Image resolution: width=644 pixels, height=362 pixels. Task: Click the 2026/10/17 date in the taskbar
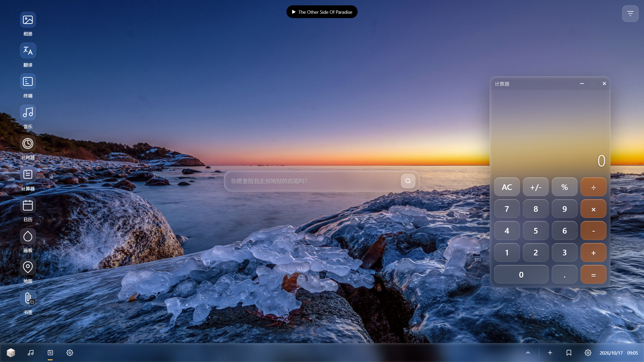point(611,353)
